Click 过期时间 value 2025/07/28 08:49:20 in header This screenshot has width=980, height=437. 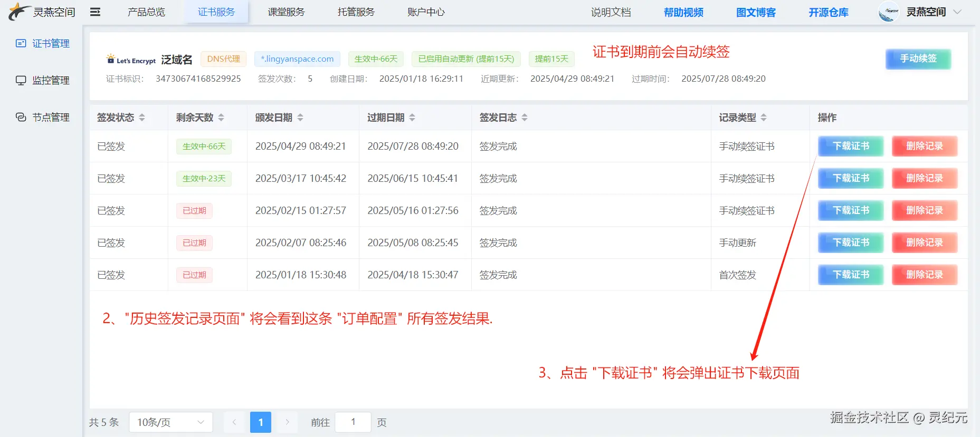[724, 79]
